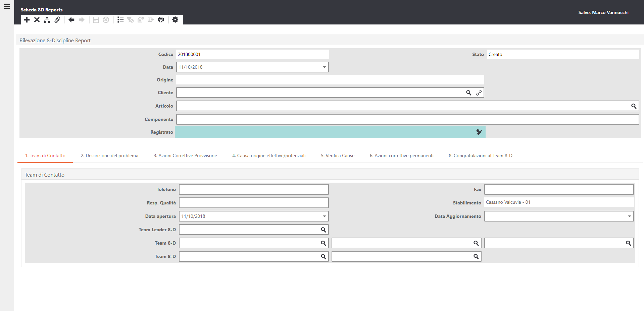The height and width of the screenshot is (311, 644).
Task: Click the link icon in Cliente field
Action: [x=479, y=93]
